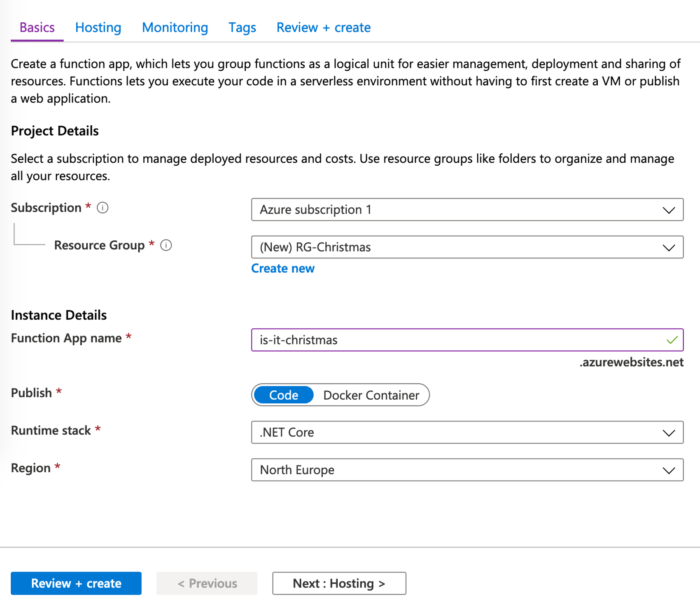
Task: Click the Resource Group info icon
Action: (166, 245)
